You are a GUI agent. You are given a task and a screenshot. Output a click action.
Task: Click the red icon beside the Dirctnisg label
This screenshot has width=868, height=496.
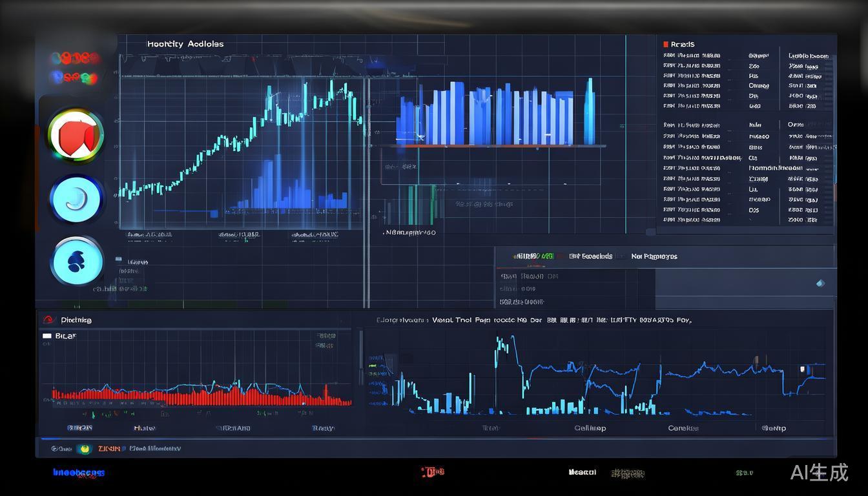[x=47, y=320]
